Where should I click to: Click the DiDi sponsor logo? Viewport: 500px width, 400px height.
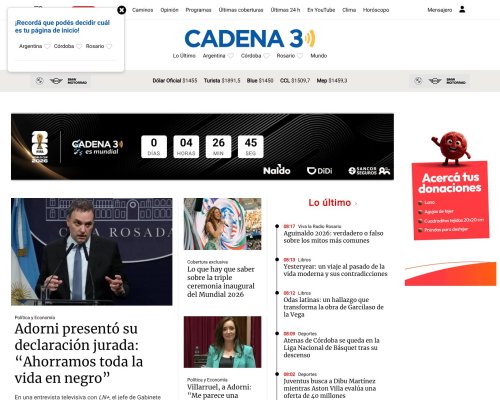click(320, 171)
